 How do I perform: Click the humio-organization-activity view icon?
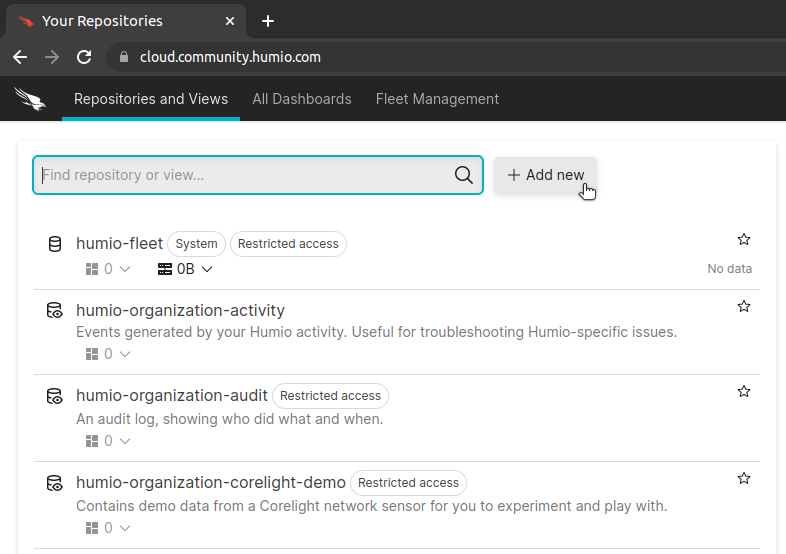pos(55,310)
